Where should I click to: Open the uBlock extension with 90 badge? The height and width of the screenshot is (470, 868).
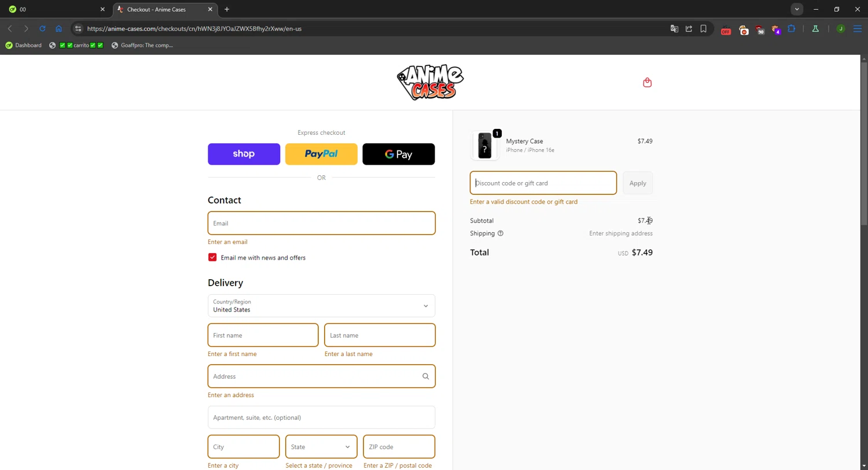pos(760,30)
